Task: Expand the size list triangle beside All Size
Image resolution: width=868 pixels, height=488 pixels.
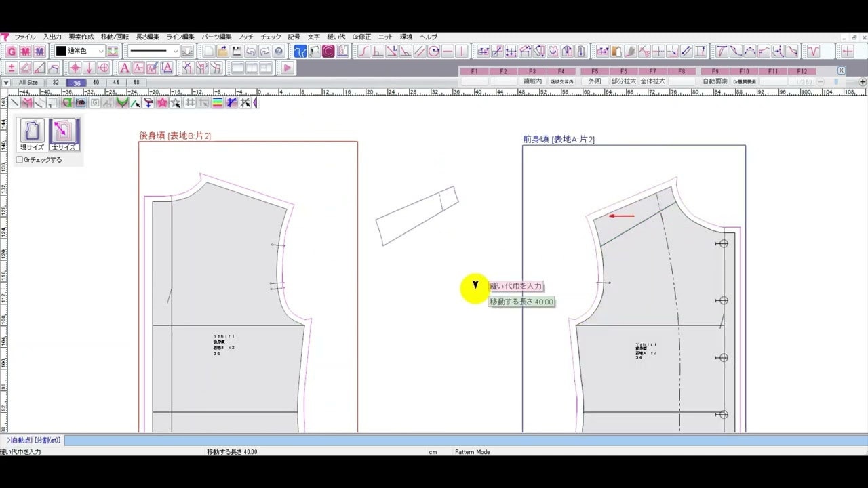Action: [x=5, y=83]
